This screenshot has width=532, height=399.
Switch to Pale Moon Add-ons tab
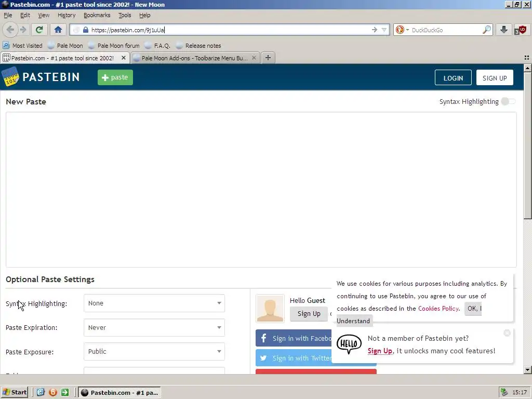[x=194, y=58]
